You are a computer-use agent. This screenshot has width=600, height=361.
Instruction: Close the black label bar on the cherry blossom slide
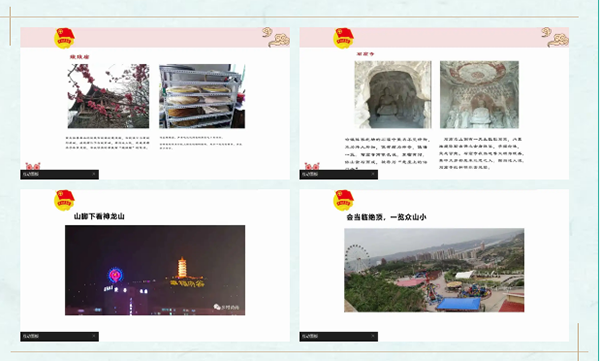(94, 174)
